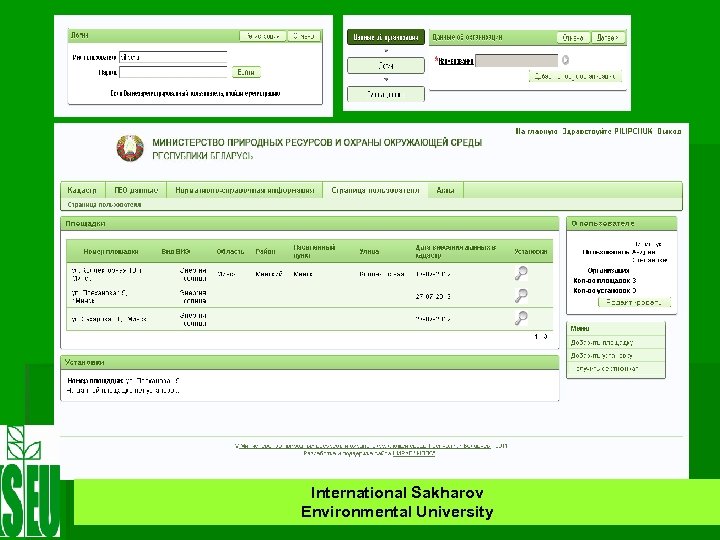
Task: Click the PILIPCHUK username greeting
Action: click(x=608, y=131)
